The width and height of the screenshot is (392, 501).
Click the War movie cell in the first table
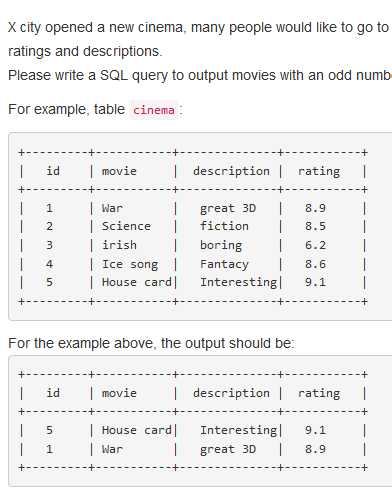click(x=112, y=208)
